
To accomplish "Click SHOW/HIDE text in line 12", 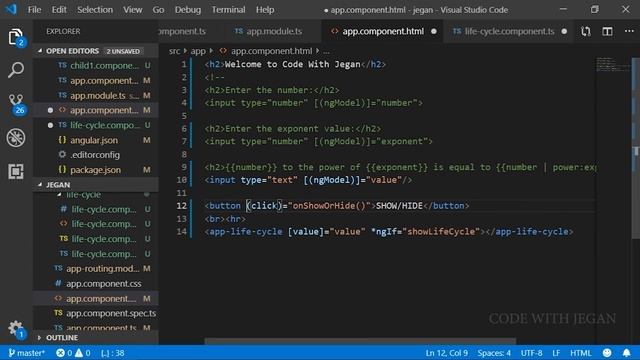I will [x=399, y=206].
